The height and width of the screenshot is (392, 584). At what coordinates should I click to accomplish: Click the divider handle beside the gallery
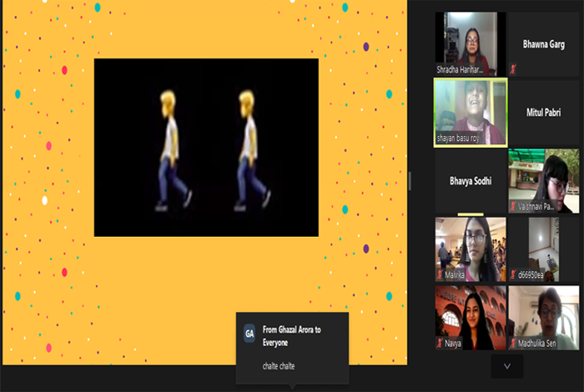(410, 181)
